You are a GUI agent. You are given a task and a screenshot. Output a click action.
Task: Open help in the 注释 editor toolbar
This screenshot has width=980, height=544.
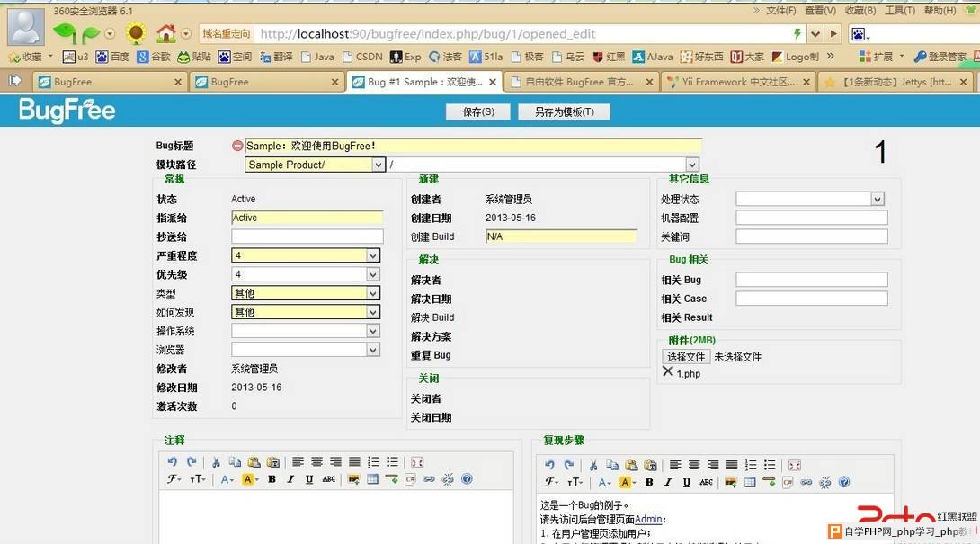pyautogui.click(x=467, y=479)
